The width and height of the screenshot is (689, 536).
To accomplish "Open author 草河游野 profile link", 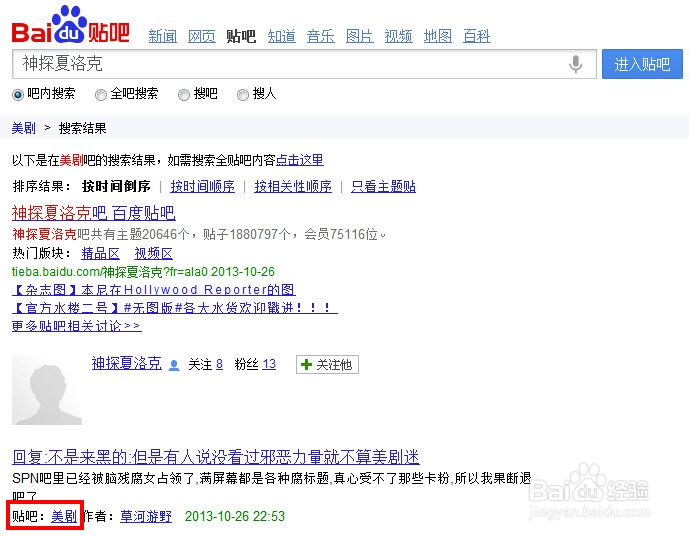I will [146, 516].
